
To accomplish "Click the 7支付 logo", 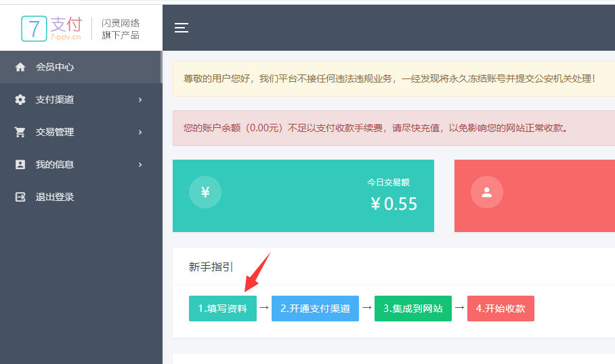I will (51, 28).
